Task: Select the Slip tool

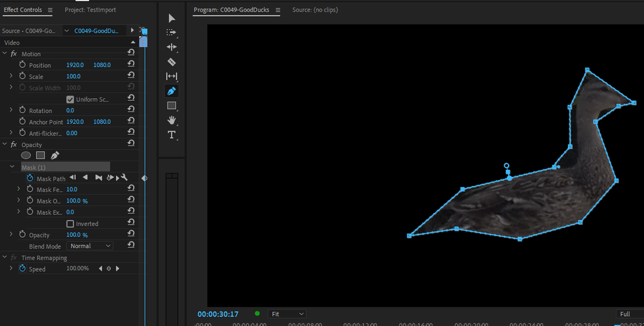Action: tap(171, 76)
